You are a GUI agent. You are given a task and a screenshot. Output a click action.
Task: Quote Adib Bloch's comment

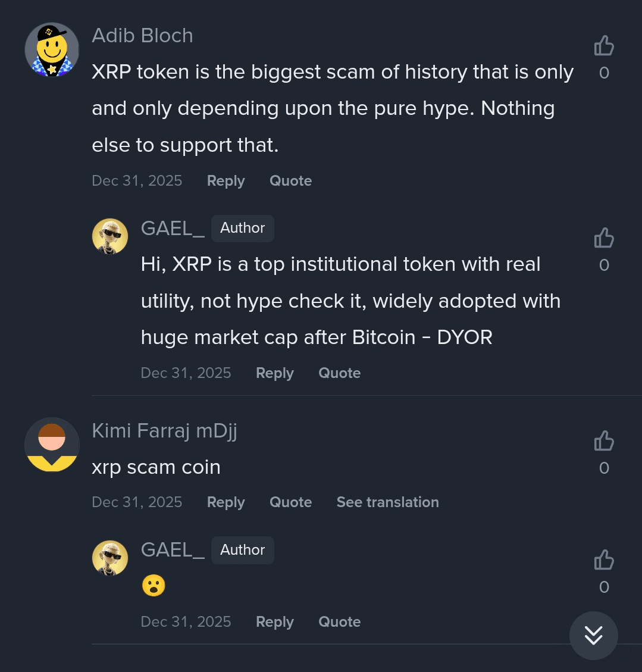tap(290, 181)
